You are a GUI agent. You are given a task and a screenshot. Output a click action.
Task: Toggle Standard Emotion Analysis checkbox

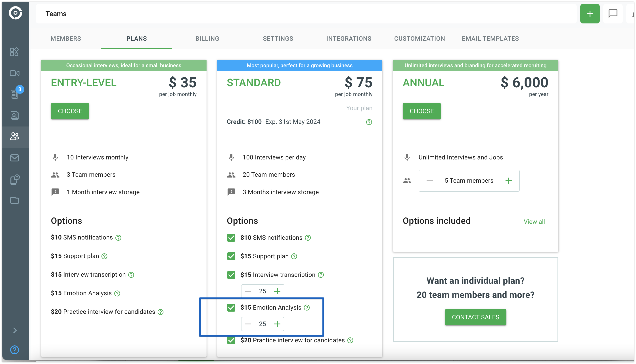(231, 308)
